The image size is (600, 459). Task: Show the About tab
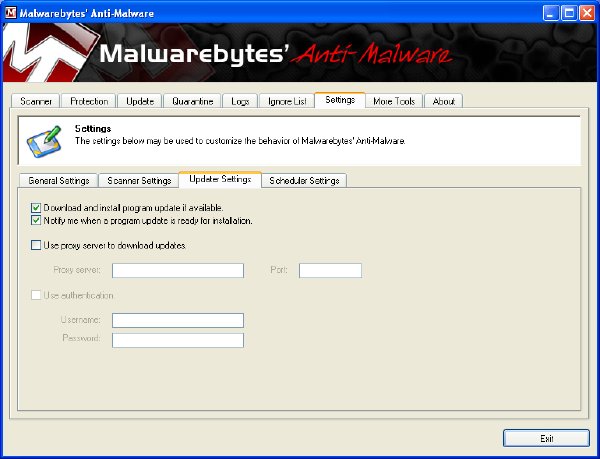point(443,101)
